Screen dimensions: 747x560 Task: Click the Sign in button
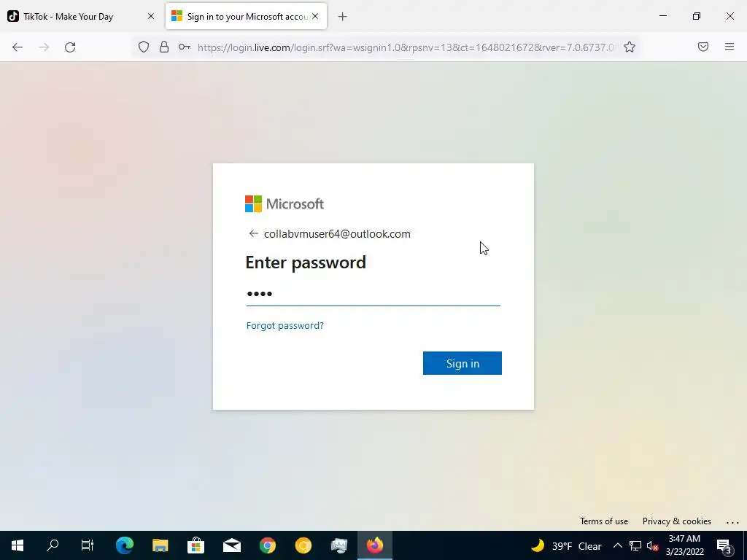[462, 363]
